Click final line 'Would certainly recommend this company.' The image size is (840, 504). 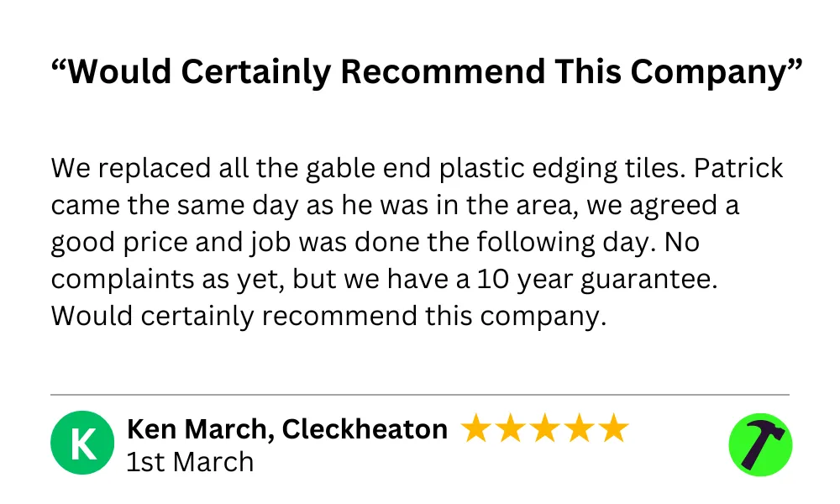tap(328, 317)
